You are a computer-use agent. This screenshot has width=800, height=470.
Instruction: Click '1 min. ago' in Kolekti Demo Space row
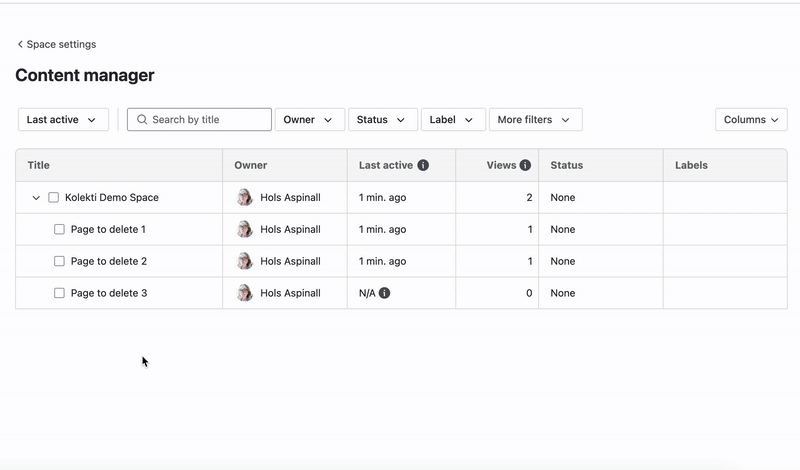click(x=382, y=197)
